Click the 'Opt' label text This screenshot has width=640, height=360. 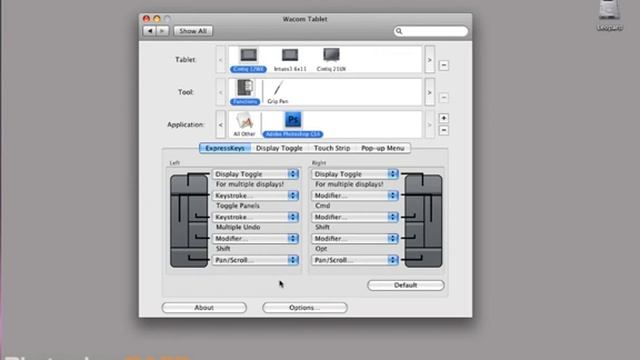[x=321, y=249]
